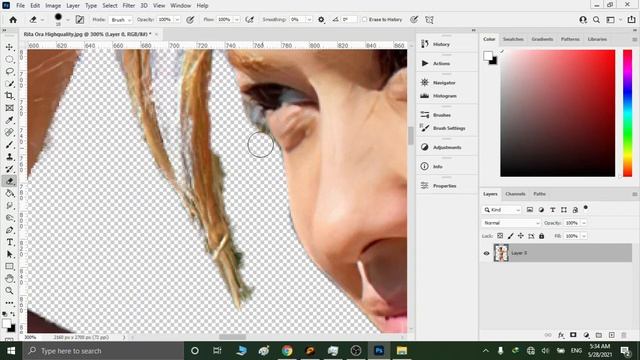The width and height of the screenshot is (640, 360).
Task: Open the Brush Settings panel
Action: [449, 128]
